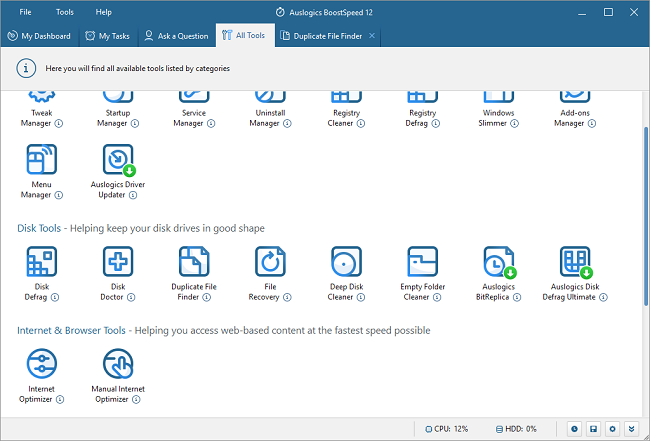Image resolution: width=650 pixels, height=441 pixels.
Task: Show info for Internet Optimizer
Action: [x=60, y=400]
